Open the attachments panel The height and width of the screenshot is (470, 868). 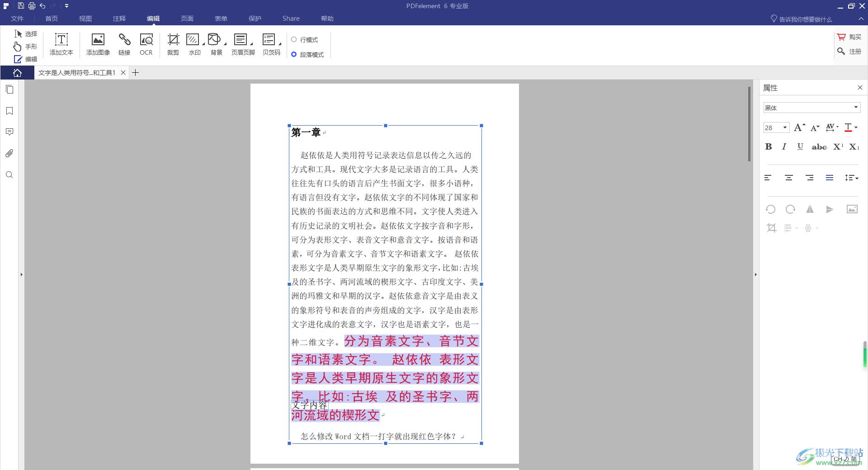pyautogui.click(x=9, y=154)
